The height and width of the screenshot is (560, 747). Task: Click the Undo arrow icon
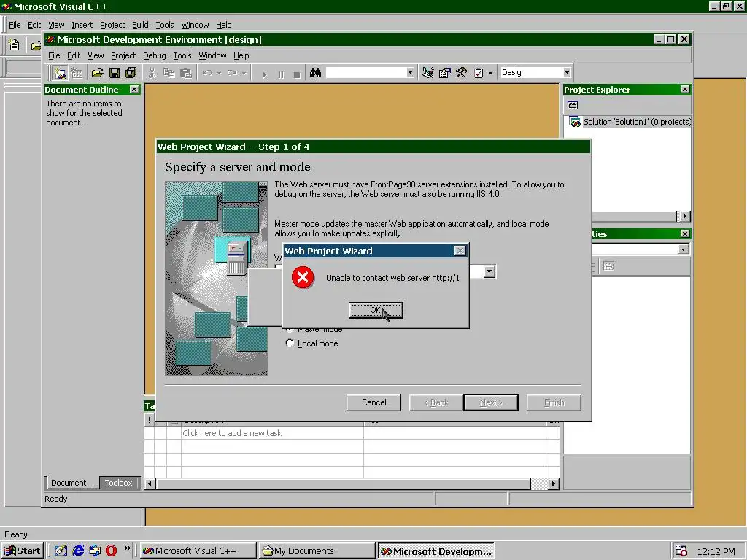tap(207, 73)
